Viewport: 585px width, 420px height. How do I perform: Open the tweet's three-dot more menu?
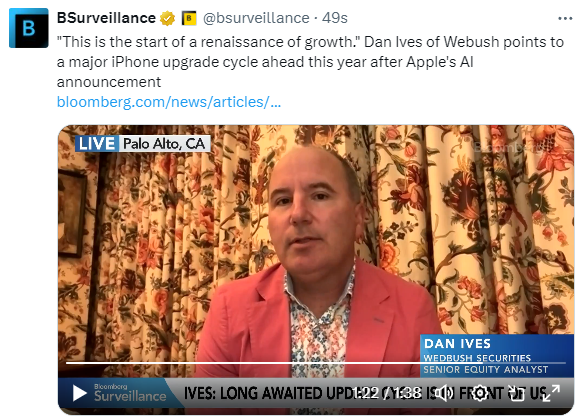tap(565, 18)
